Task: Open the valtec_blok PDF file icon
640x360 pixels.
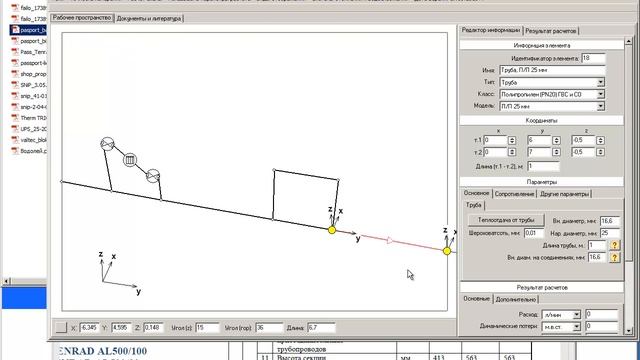Action: pyautogui.click(x=15, y=140)
